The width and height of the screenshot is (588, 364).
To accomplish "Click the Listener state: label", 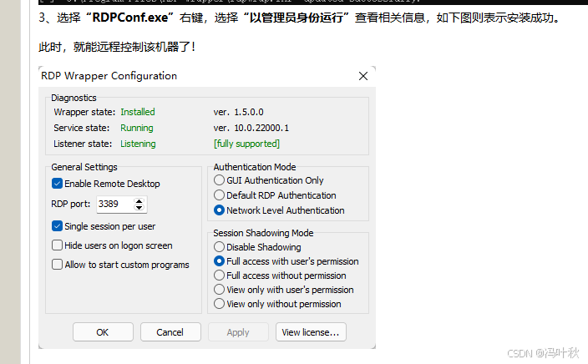I will coord(83,144).
